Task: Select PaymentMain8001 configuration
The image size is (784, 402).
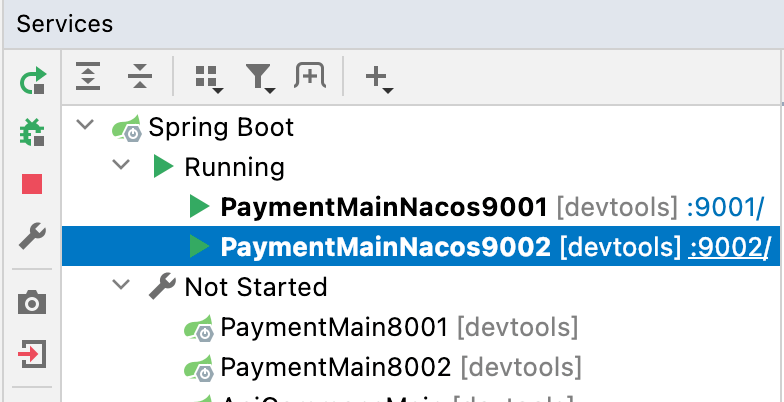Action: click(x=334, y=327)
